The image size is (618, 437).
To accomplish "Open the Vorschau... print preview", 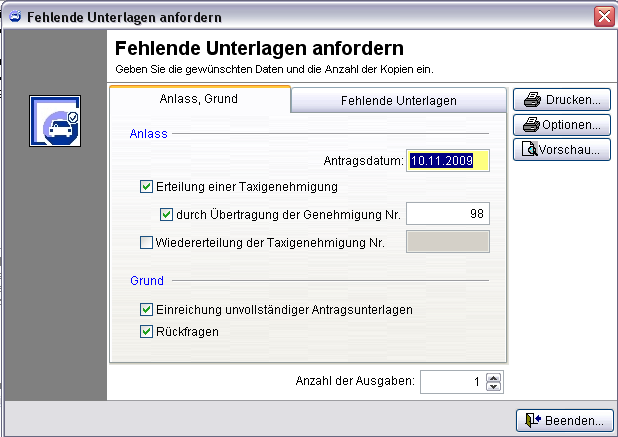I will point(561,150).
